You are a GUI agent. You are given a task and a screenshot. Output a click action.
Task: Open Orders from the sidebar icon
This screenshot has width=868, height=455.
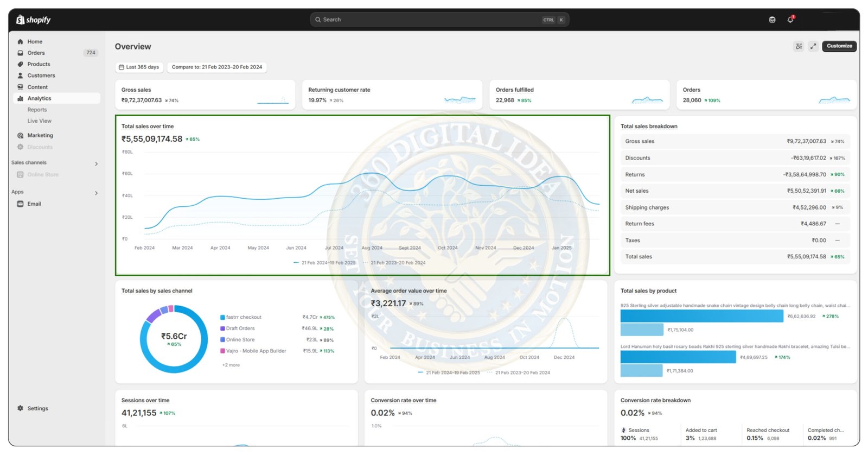(x=20, y=53)
